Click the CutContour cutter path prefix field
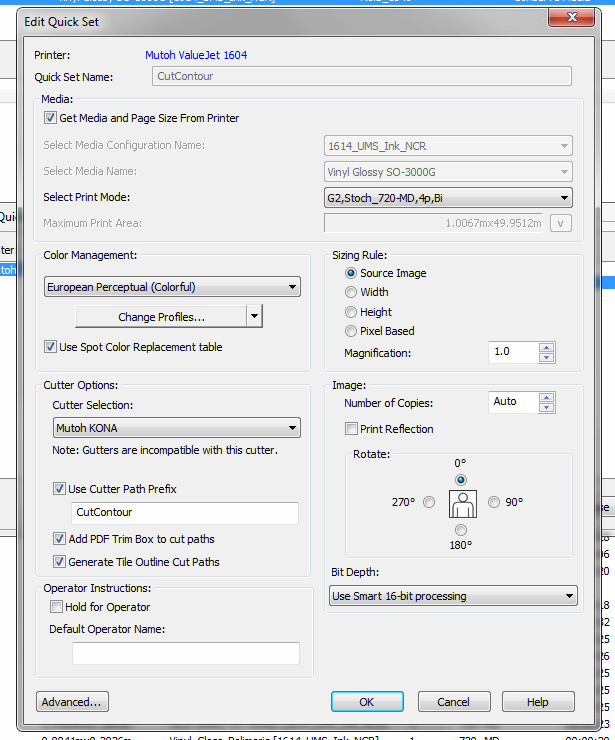The width and height of the screenshot is (615, 740). coord(185,513)
